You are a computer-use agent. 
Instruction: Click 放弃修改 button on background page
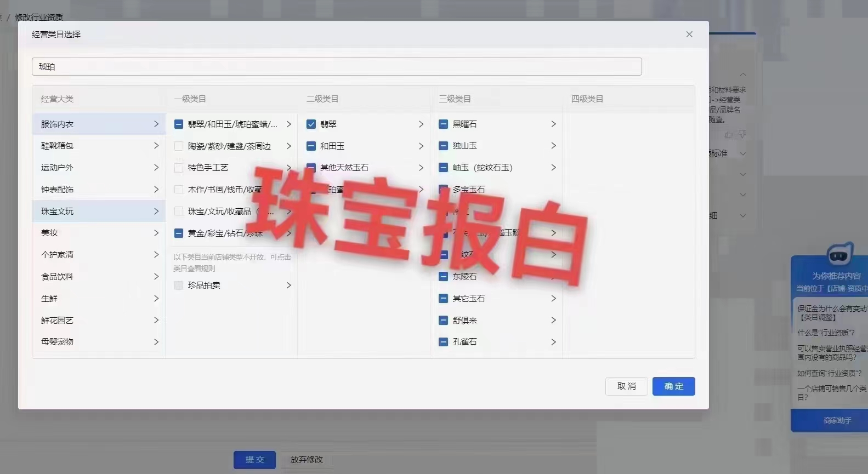tap(307, 460)
